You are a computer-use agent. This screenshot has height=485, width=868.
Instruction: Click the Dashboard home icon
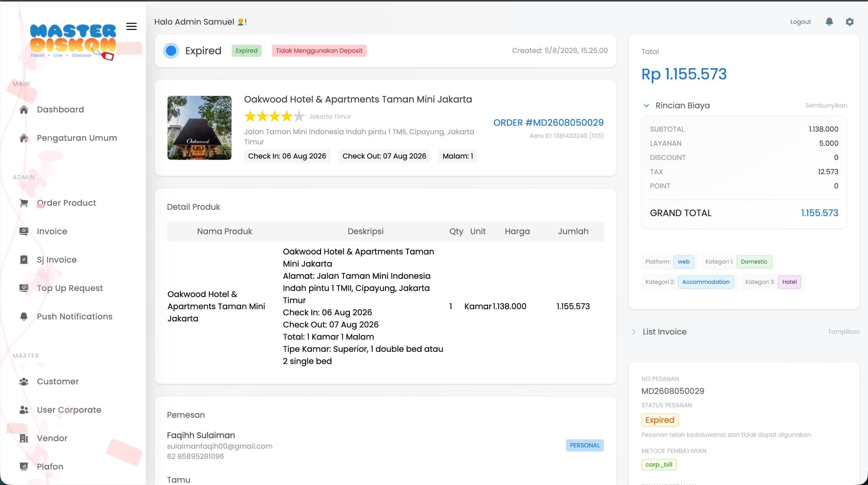(24, 109)
